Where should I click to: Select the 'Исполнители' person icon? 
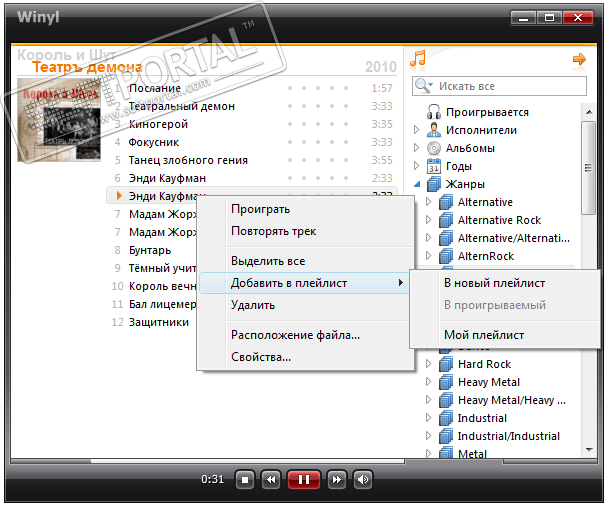(434, 130)
